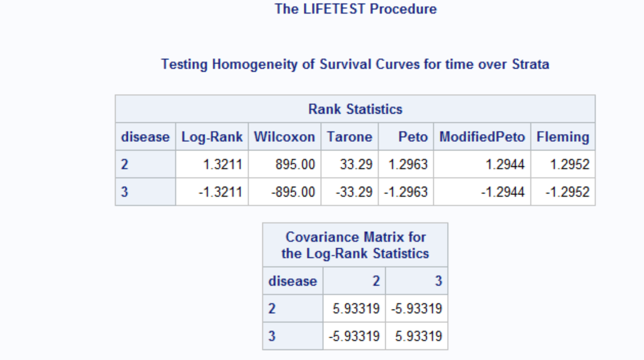Click the Testing Homogeneity of Survival Curves heading
Screen dimensions: 644x360
tap(355, 64)
